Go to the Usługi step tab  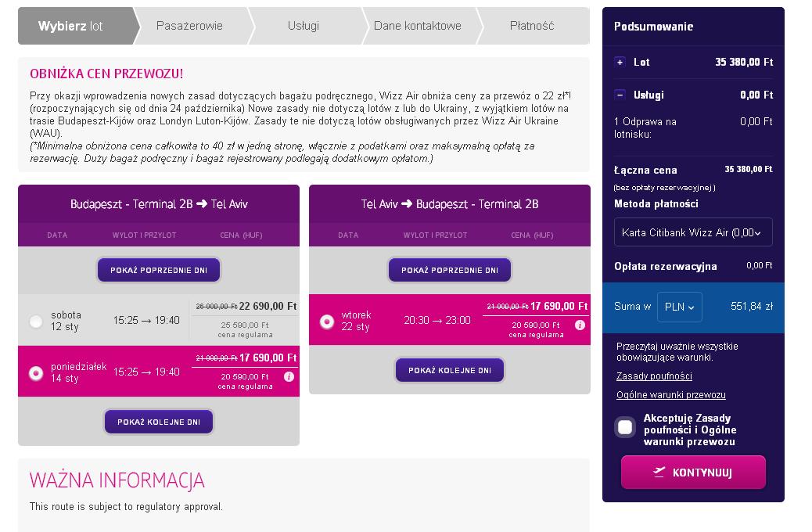point(304,26)
